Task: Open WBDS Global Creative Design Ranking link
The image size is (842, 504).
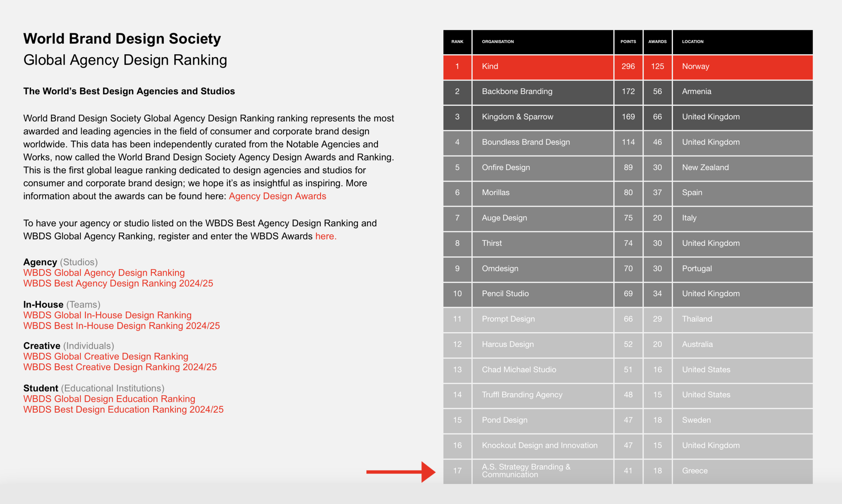Action: tap(106, 356)
